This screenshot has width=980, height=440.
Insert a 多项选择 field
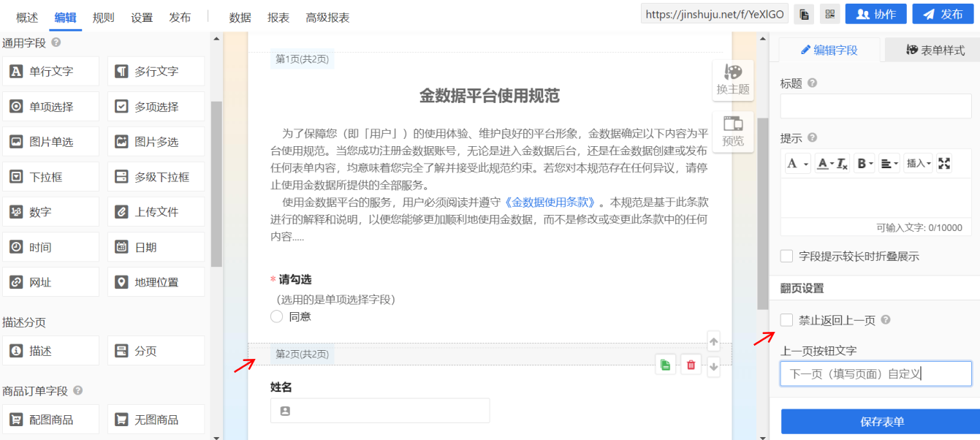156,107
